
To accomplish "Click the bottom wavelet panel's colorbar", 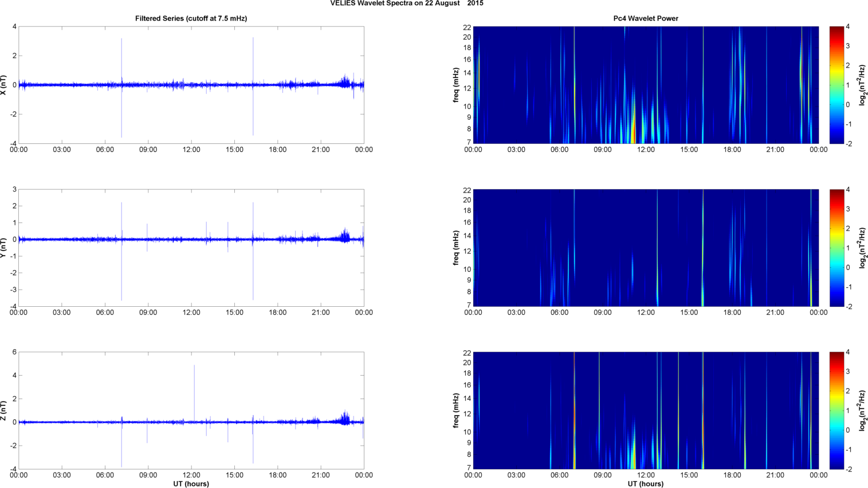I will [836, 411].
